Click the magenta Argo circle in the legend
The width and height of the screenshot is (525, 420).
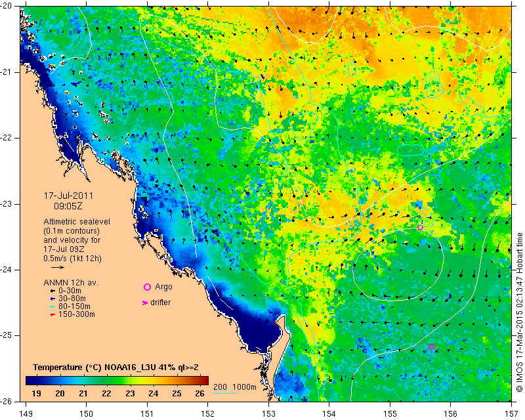147,287
